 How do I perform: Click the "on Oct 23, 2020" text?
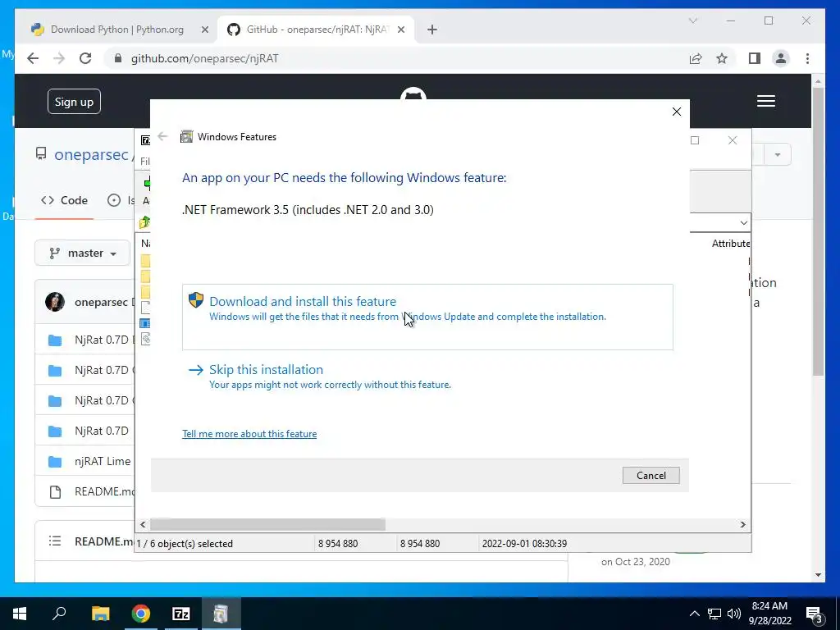pyautogui.click(x=636, y=561)
